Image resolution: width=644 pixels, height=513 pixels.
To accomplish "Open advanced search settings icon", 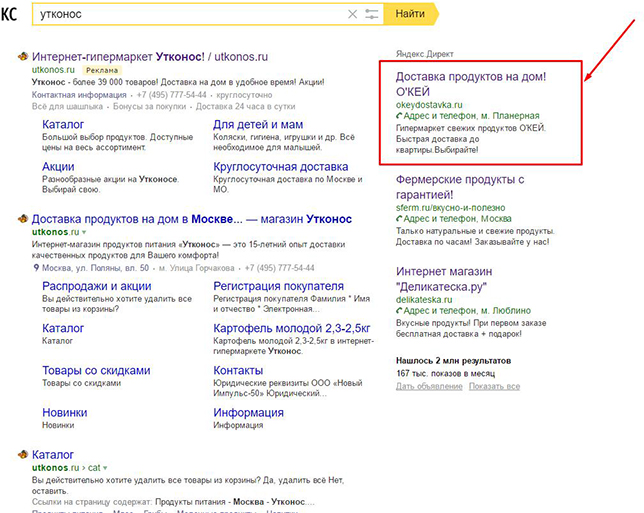I will pyautogui.click(x=371, y=14).
